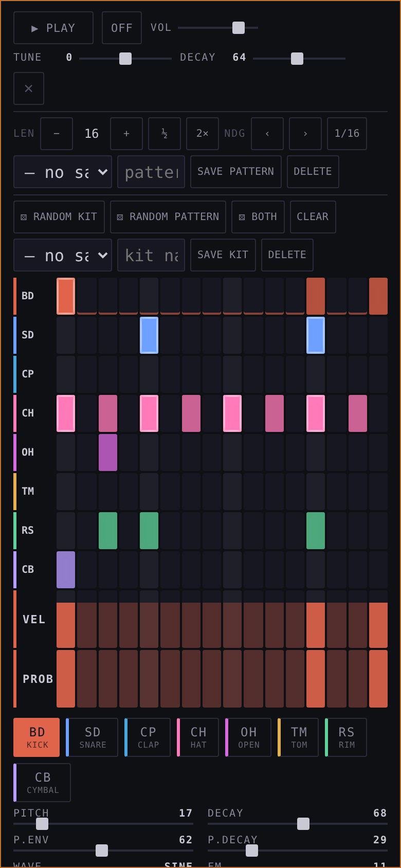The height and width of the screenshot is (868, 401).
Task: Toggle CH step 9
Action: 232,413
